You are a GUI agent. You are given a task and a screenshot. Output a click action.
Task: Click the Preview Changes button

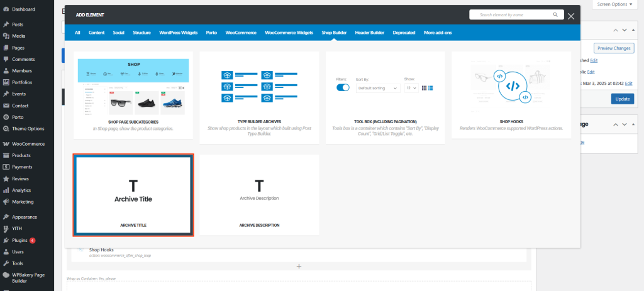tap(613, 48)
